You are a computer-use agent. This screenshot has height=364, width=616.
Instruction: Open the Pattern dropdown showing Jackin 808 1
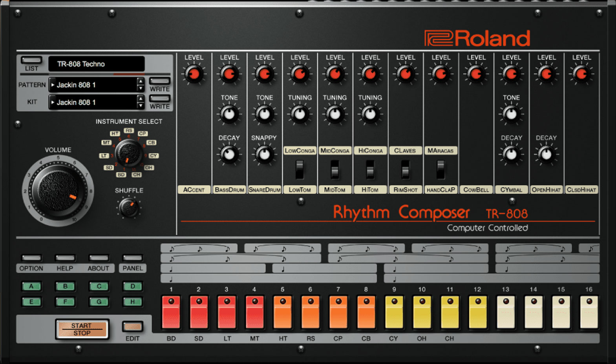tap(93, 85)
